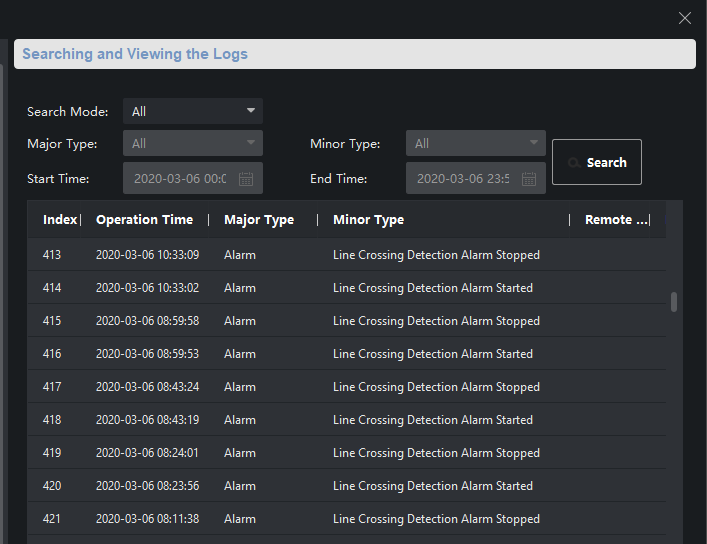Select log entry with index 416
This screenshot has width=707, height=544.
pos(52,354)
